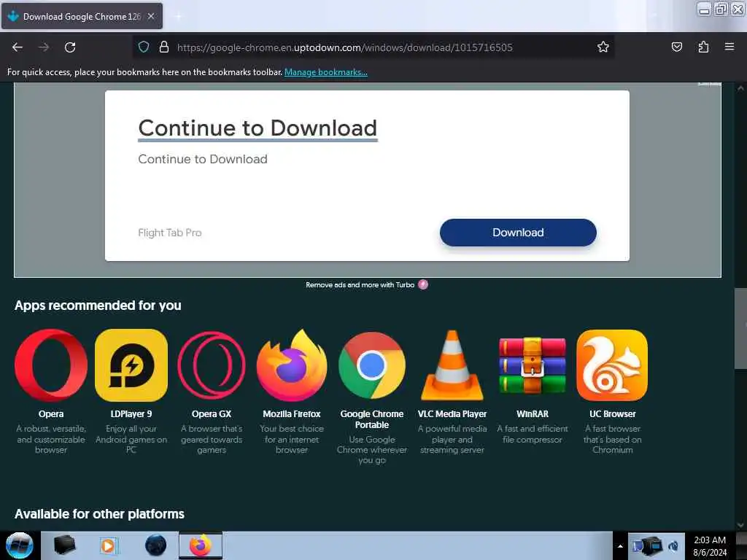Viewport: 747px width, 560px height.
Task: Open the VLC Media Player cone icon
Action: coord(452,365)
